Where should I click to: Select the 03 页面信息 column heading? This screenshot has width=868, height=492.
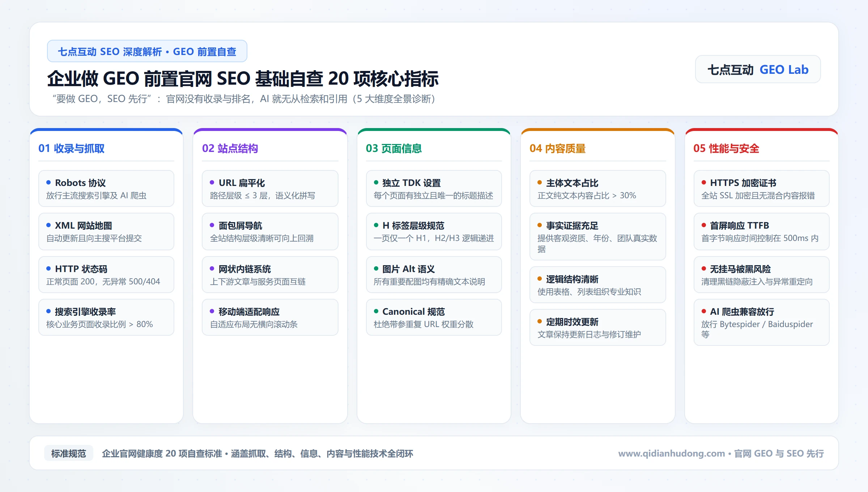point(394,148)
